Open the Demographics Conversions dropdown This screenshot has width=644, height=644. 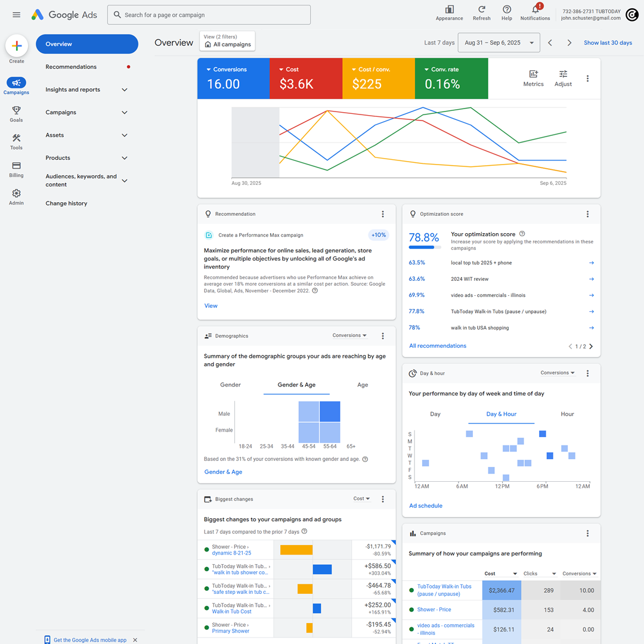point(349,336)
